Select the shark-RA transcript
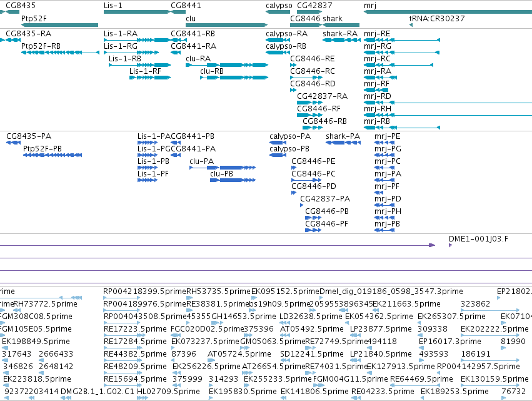The width and height of the screenshot is (532, 401). point(341,40)
